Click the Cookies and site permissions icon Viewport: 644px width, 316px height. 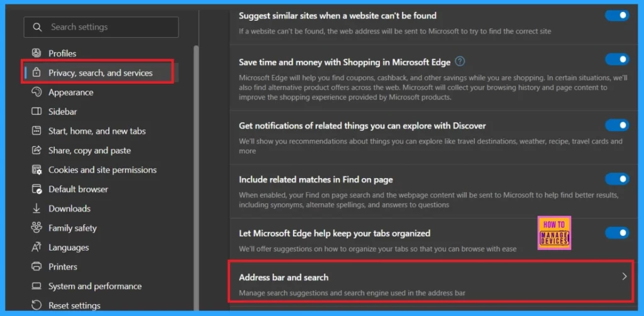[x=36, y=170]
